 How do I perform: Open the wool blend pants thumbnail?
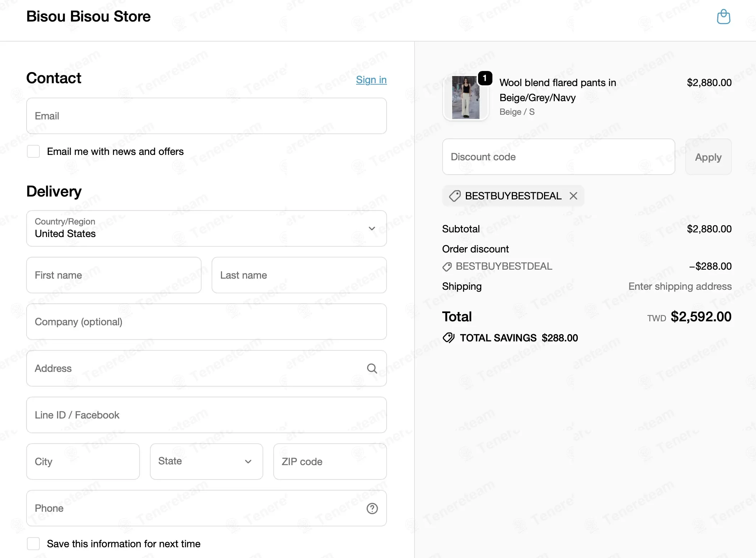(466, 98)
